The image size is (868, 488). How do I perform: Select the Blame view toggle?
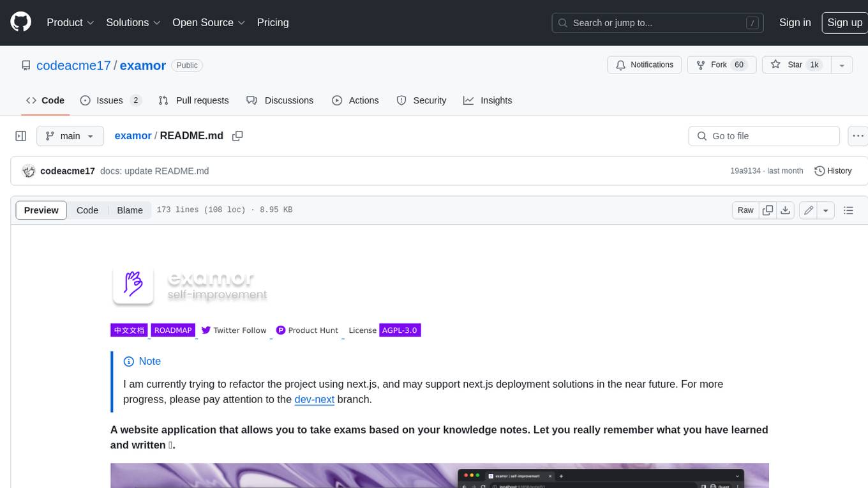click(130, 210)
